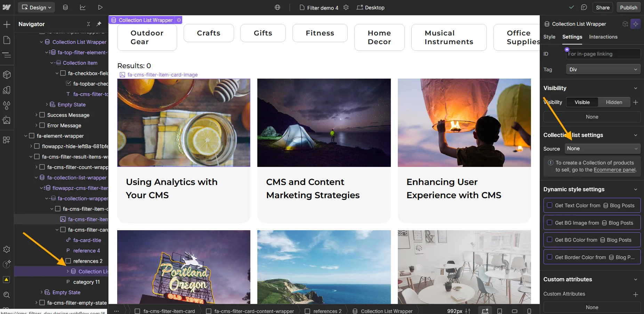Open the Add elements panel
This screenshot has height=314, width=644.
7,24
